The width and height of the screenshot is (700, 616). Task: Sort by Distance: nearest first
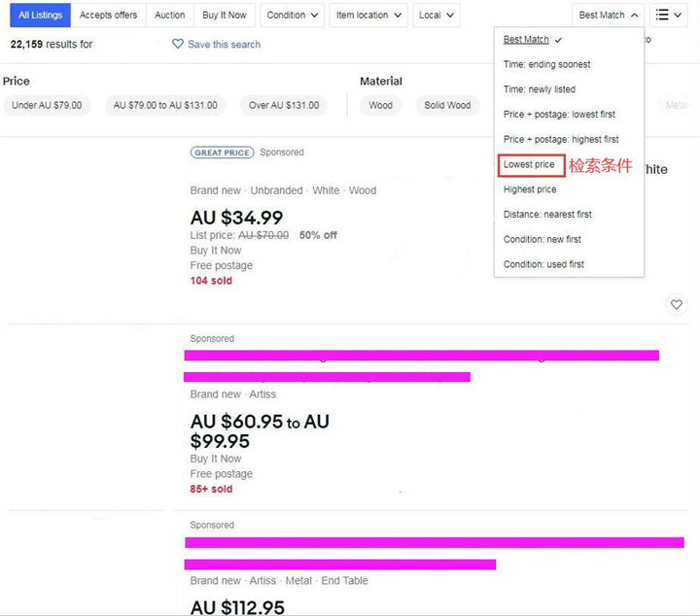pyautogui.click(x=547, y=214)
